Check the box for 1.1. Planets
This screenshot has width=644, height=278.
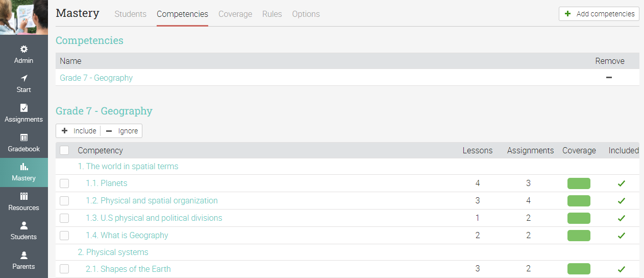point(64,183)
